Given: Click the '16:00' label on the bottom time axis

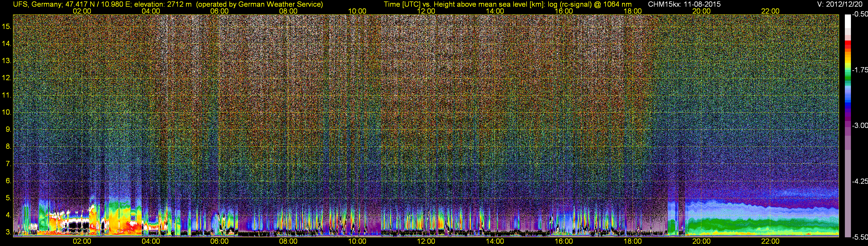Looking at the screenshot, I should (564, 241).
